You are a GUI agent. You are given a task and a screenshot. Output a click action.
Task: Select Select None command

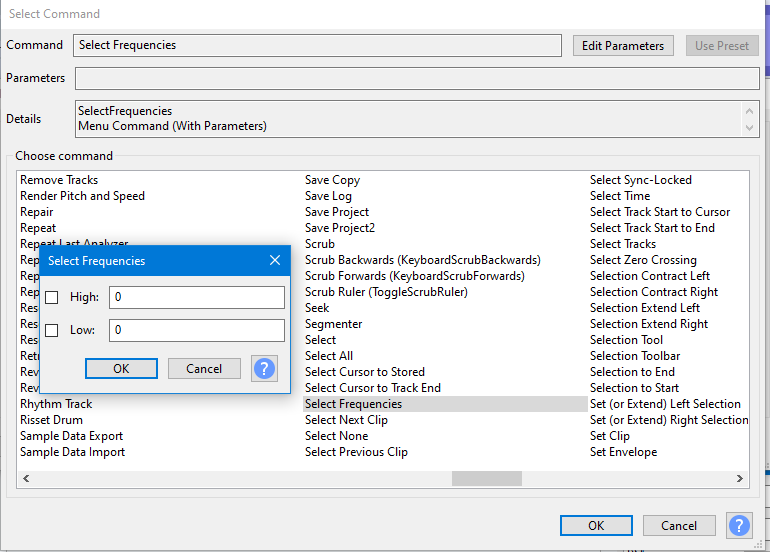click(x=336, y=436)
